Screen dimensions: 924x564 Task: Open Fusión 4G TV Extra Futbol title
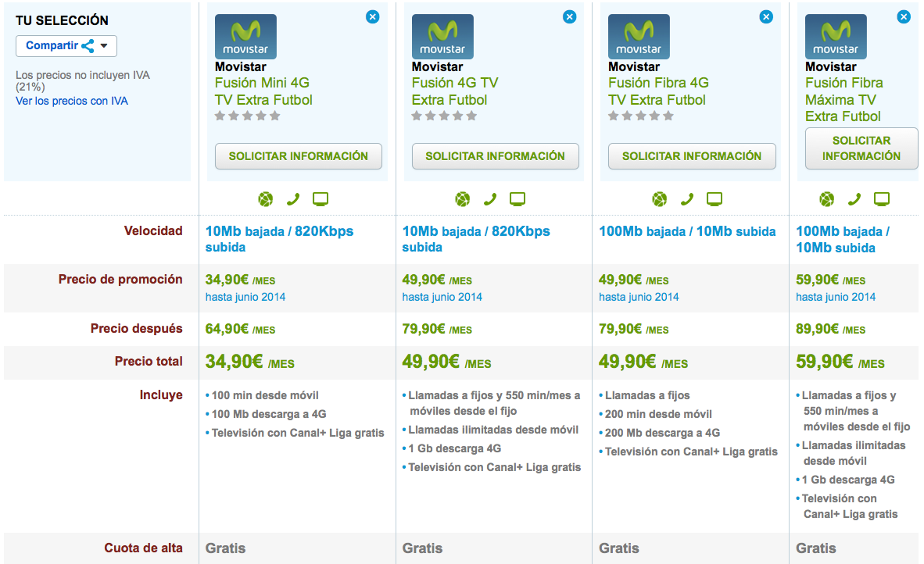455,91
